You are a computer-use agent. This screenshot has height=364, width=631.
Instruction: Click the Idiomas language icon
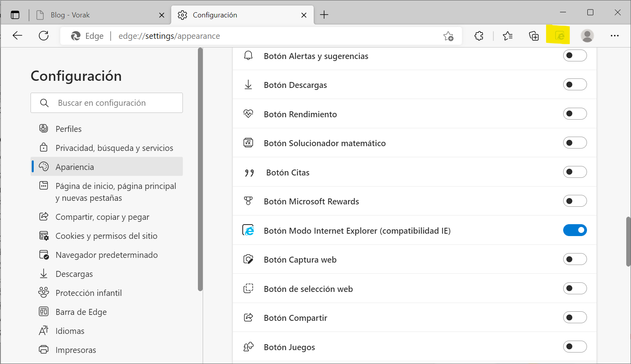(44, 330)
